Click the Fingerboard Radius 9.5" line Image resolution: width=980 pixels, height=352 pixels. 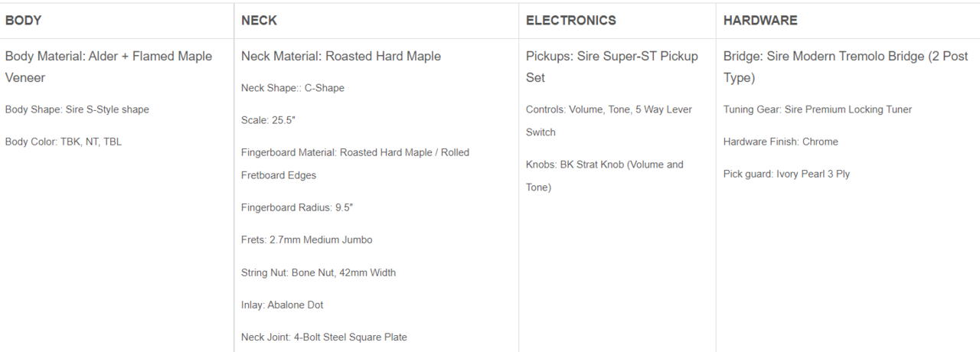tap(297, 207)
